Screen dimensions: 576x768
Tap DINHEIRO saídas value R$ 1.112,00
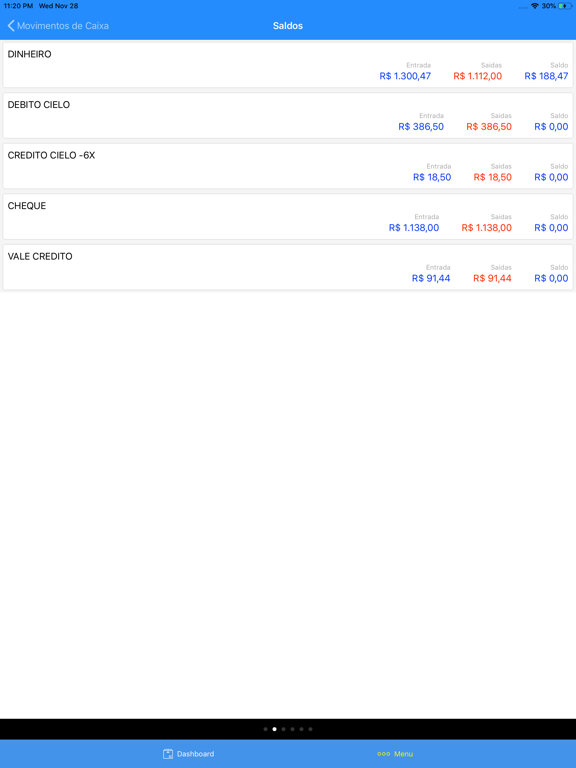[478, 76]
